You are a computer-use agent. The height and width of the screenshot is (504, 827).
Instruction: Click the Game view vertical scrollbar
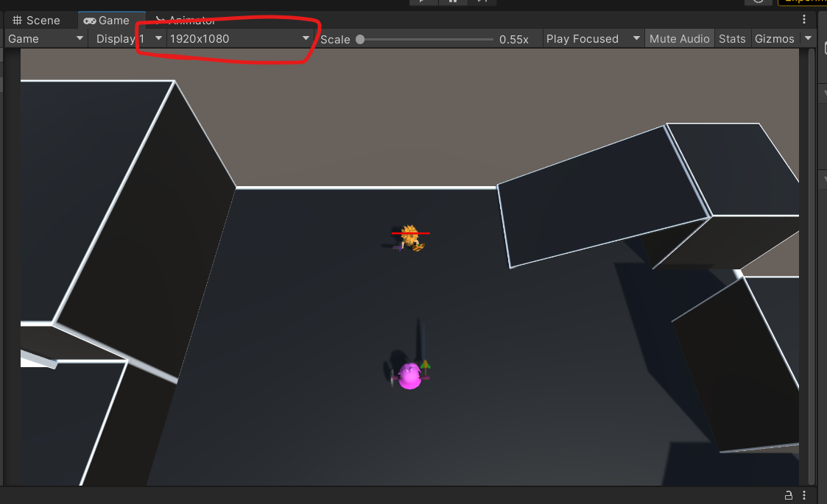tap(812, 266)
